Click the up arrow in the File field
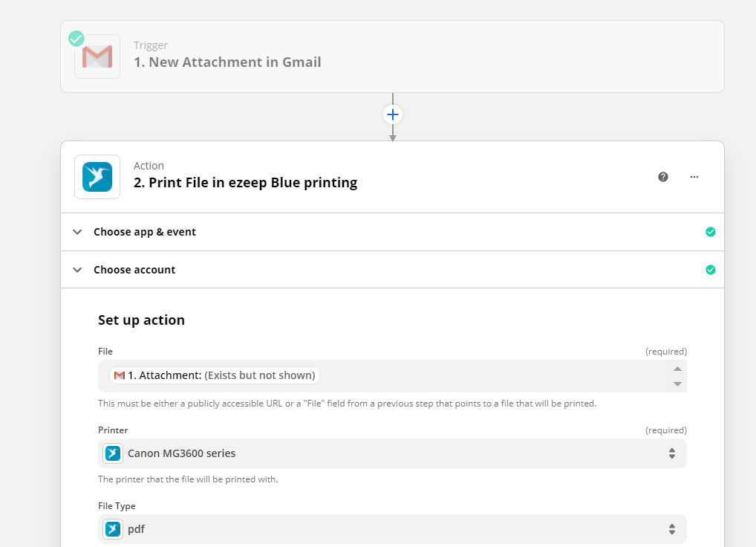 [x=677, y=369]
